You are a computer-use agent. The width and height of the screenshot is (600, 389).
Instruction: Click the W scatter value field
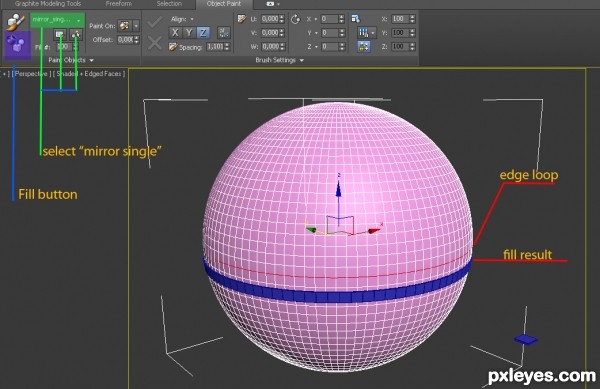pyautogui.click(x=270, y=47)
